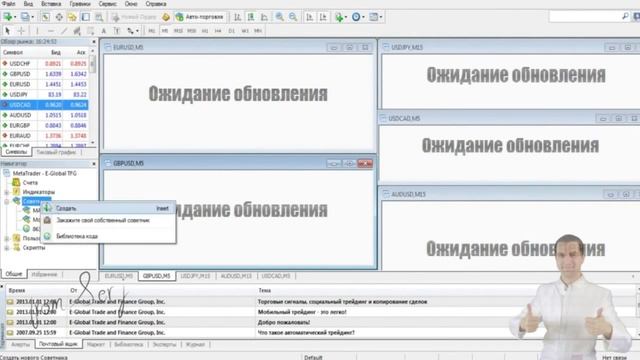Toggle Chart Shift on the toolbar
The width and height of the screenshot is (640, 360).
pyautogui.click(x=323, y=17)
